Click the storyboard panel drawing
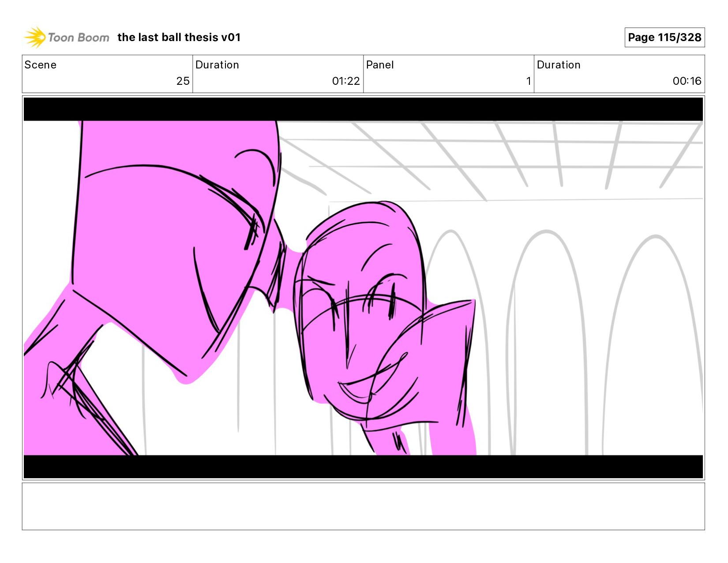Screen dimensions: 728x563 click(x=363, y=288)
